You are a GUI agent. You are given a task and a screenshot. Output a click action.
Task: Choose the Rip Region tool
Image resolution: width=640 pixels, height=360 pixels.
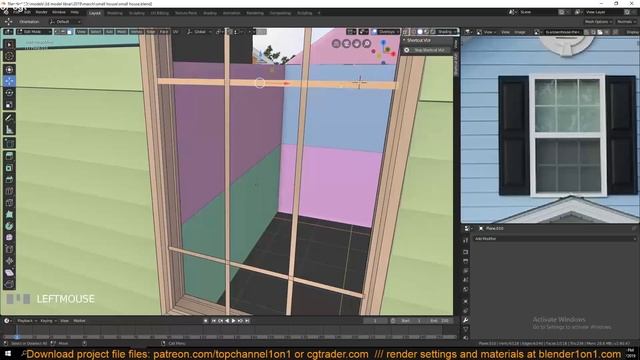pos(9,284)
